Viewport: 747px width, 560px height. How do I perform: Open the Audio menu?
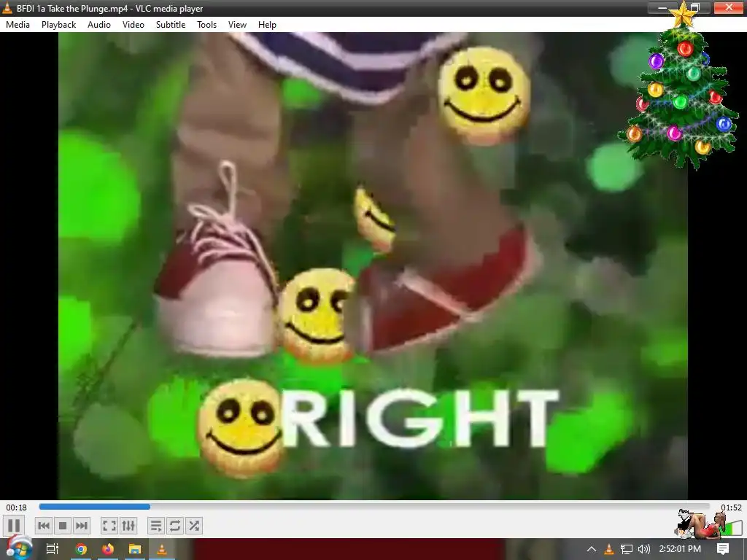[x=99, y=25]
